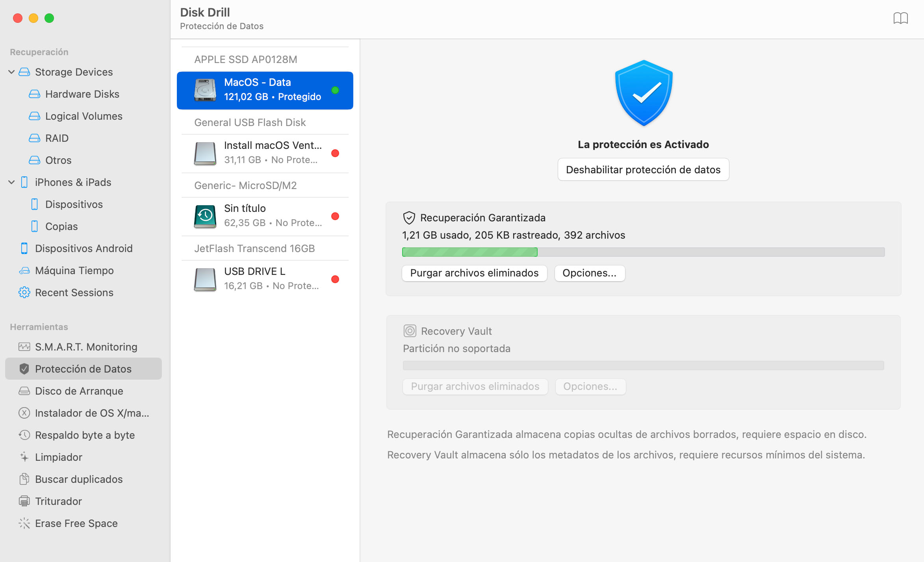Click the Limpiador sparkle icon

coord(24,457)
